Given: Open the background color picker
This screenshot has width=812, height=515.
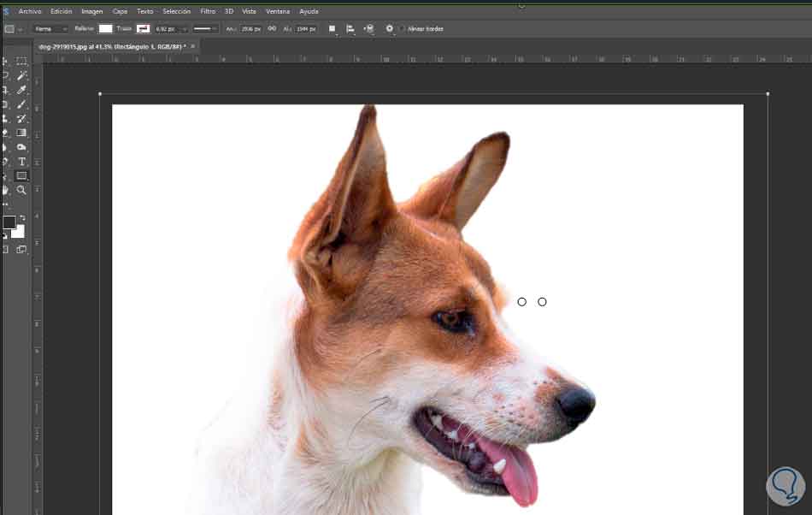Looking at the screenshot, I should coord(19,232).
